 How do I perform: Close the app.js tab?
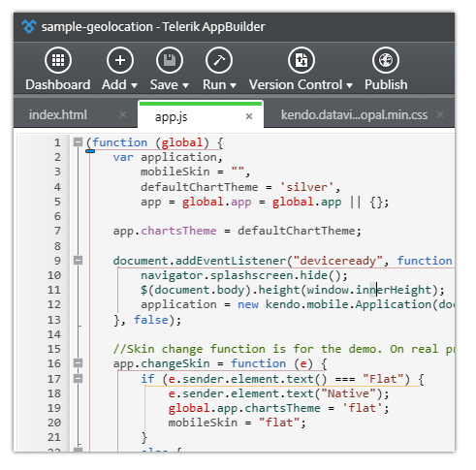(249, 116)
